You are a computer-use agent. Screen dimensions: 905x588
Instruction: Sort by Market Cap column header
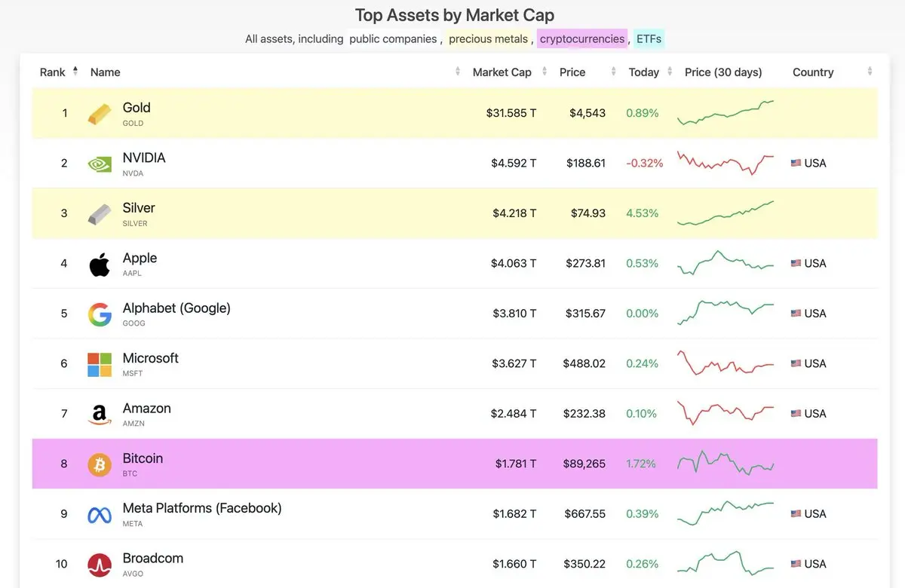[502, 72]
